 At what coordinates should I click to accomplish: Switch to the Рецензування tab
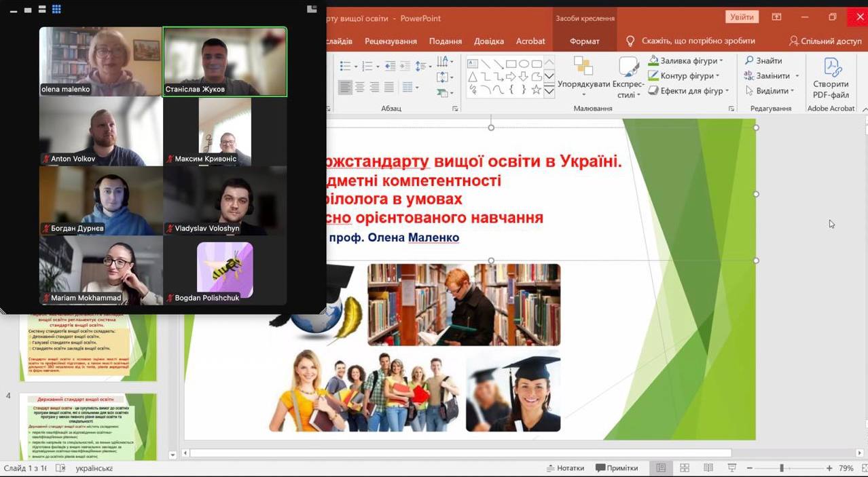pyautogui.click(x=391, y=41)
